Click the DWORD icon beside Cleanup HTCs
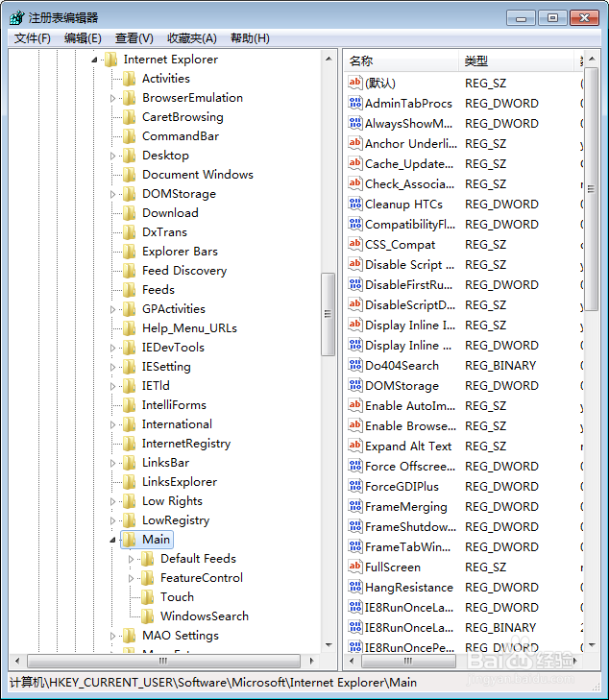Viewport: 609px width, 700px height. 355,204
